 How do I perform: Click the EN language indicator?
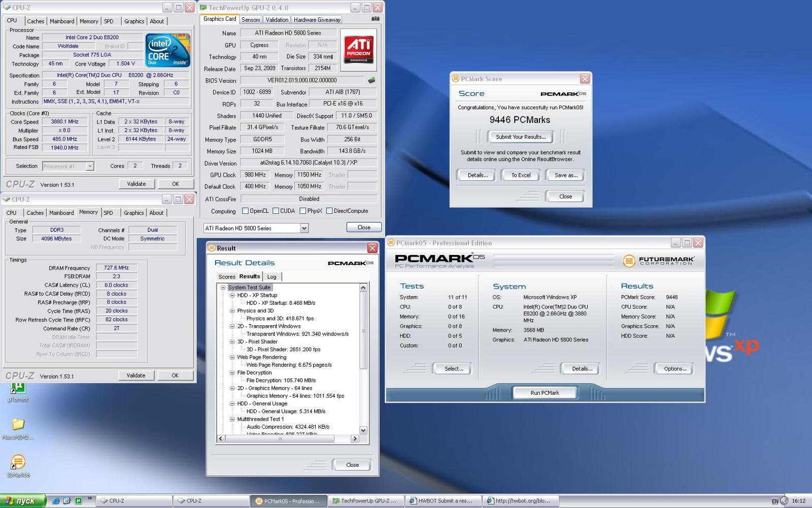pyautogui.click(x=775, y=501)
